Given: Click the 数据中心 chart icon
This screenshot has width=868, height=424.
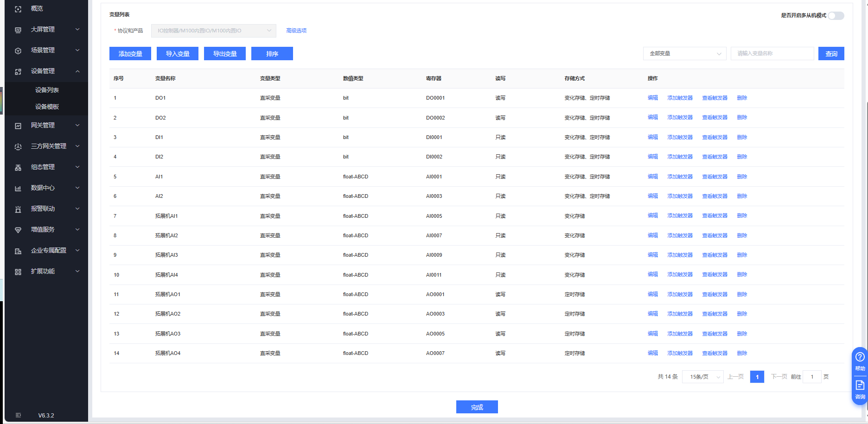Looking at the screenshot, I should pos(18,188).
